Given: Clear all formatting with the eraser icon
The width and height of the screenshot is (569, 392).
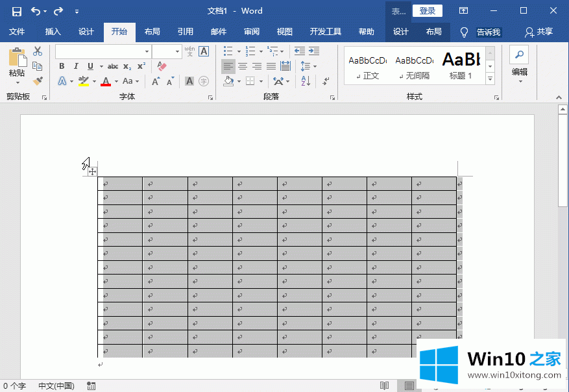Looking at the screenshot, I should 162,66.
